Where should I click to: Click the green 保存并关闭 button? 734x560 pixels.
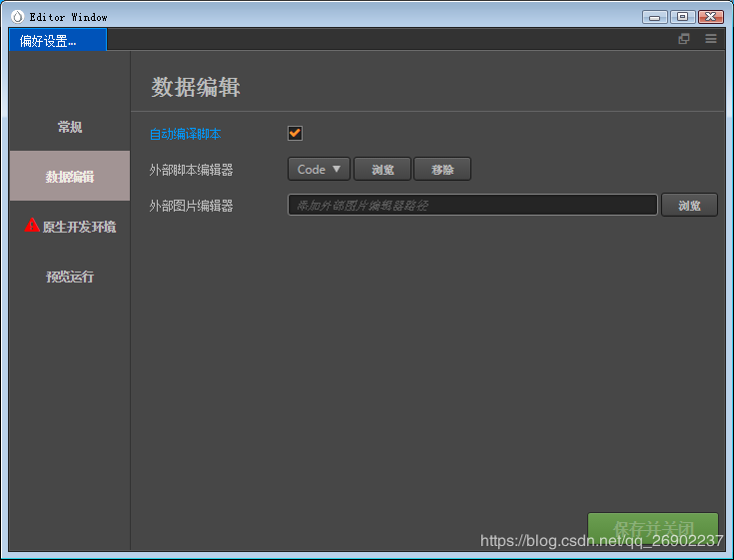653,529
